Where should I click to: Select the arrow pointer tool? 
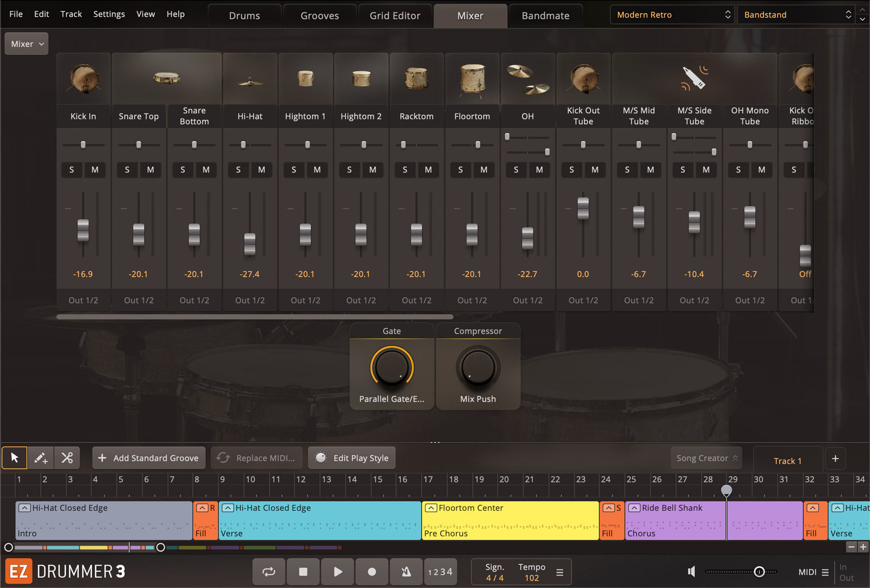pyautogui.click(x=15, y=458)
